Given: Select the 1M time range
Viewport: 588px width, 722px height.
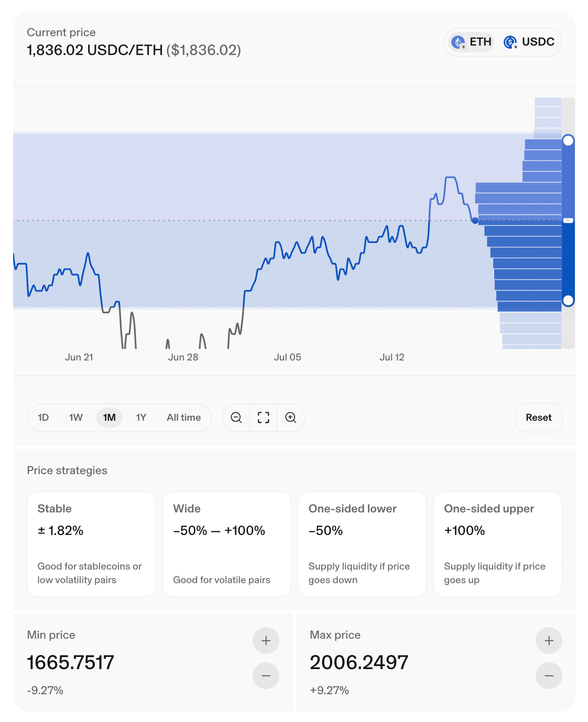Looking at the screenshot, I should (x=110, y=418).
